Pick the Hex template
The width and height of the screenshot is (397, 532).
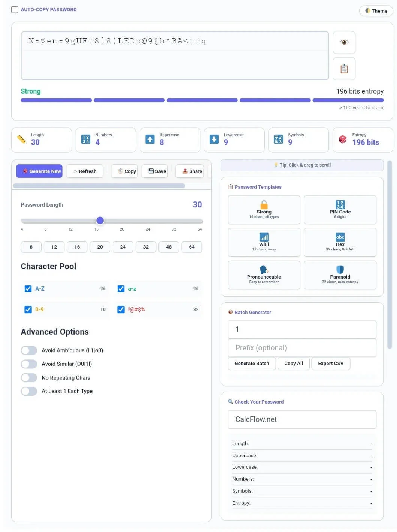click(x=340, y=242)
